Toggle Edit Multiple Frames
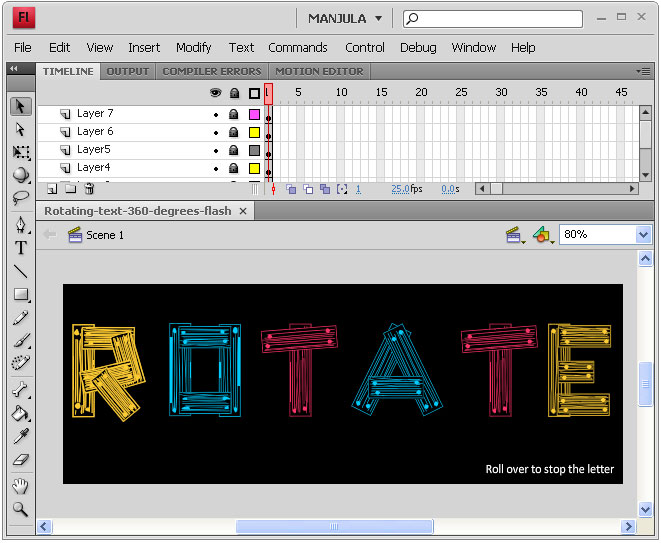The height and width of the screenshot is (543, 661). pyautogui.click(x=325, y=189)
